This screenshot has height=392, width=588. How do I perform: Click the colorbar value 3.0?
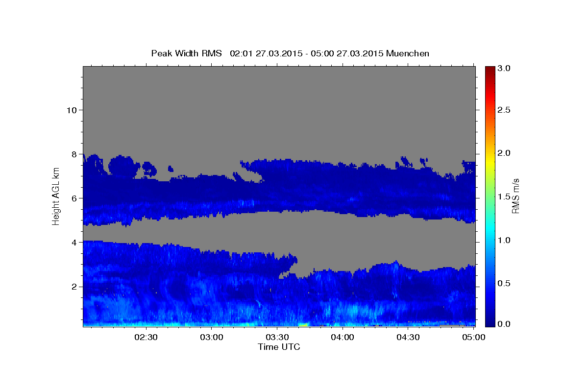504,69
